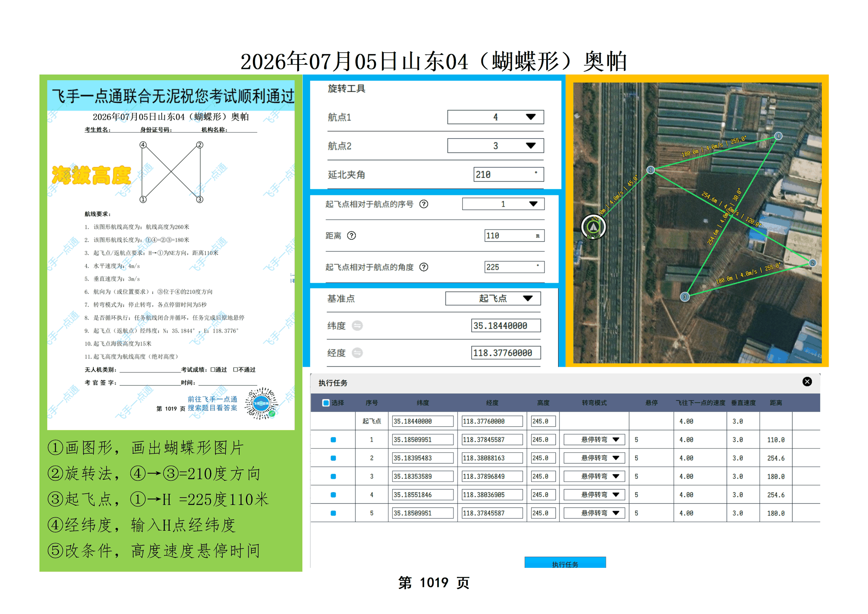This screenshot has width=868, height=614.
Task: Click waypoint 3 marker on map
Action: coord(684,297)
